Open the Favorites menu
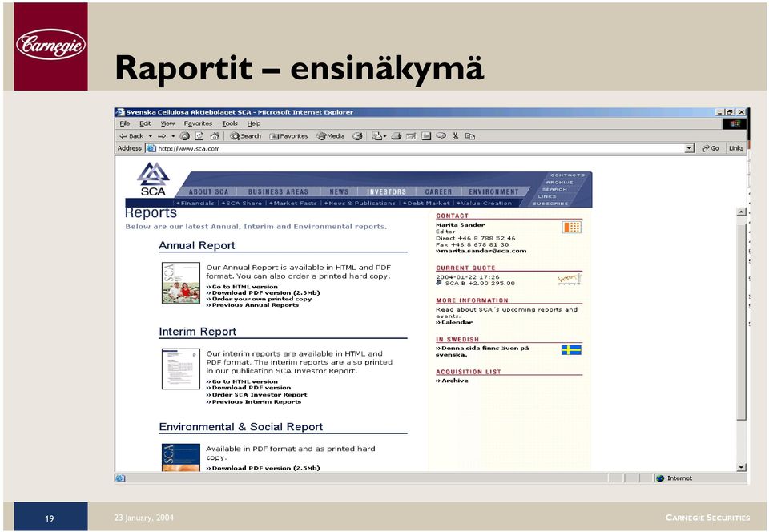Screen dimensions: 769x532 click(198, 123)
